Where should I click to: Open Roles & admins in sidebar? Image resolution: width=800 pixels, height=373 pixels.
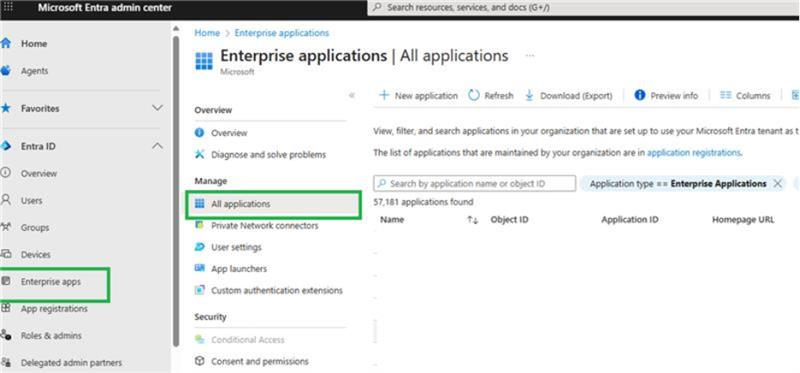click(51, 336)
